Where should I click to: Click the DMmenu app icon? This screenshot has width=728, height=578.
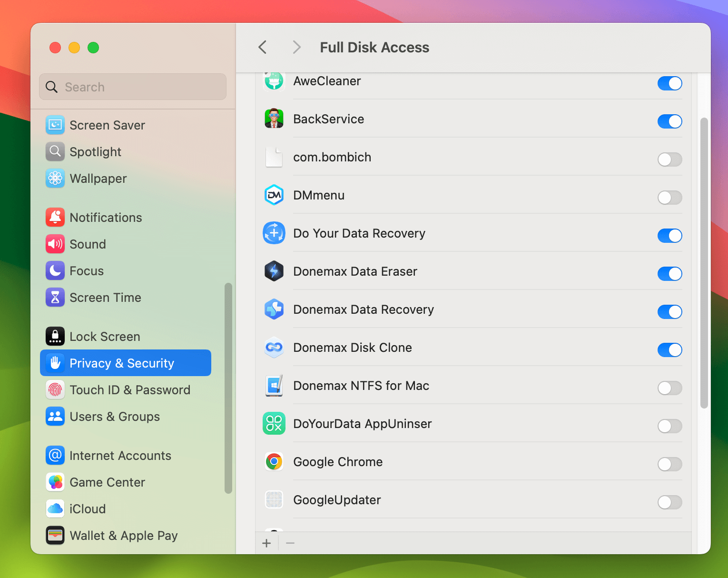[x=274, y=195]
